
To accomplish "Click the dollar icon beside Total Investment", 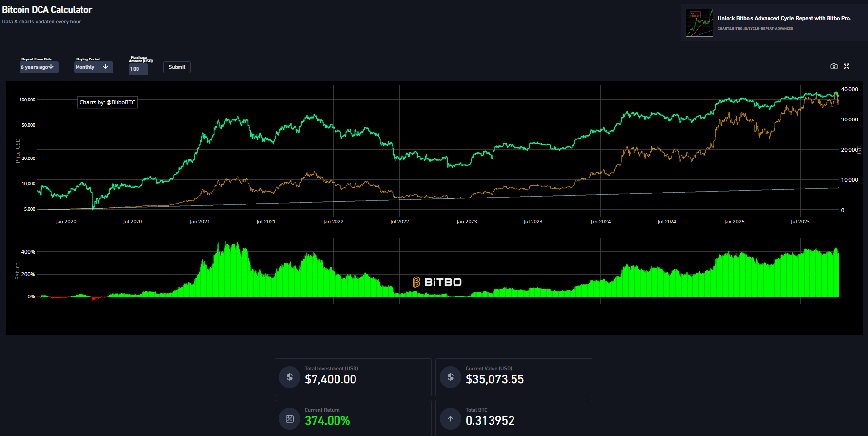I will 290,377.
